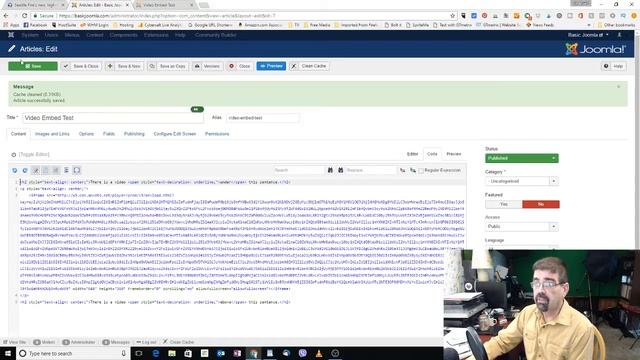Image resolution: width=640 pixels, height=360 pixels.
Task: Open the Menus menu
Action: pos(72,35)
